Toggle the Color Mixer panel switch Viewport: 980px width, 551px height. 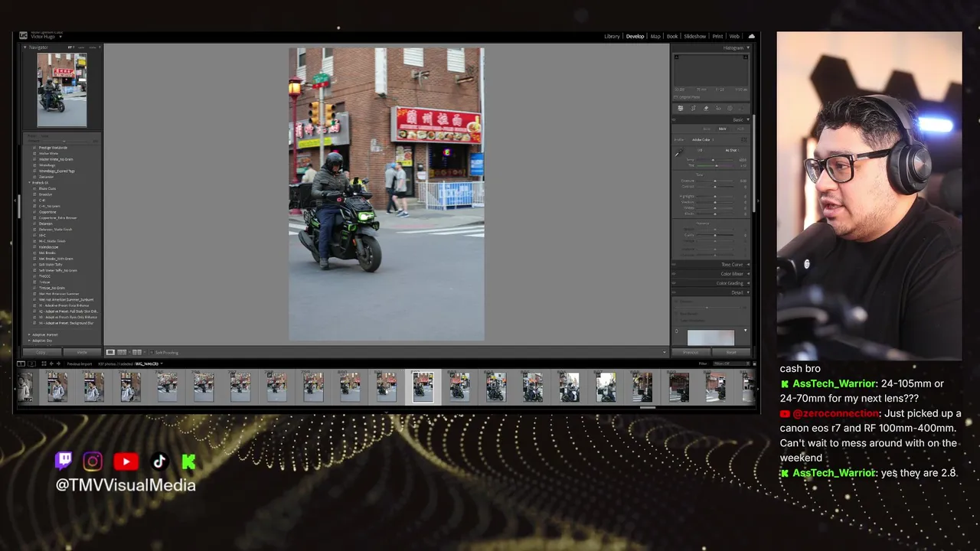(x=674, y=274)
